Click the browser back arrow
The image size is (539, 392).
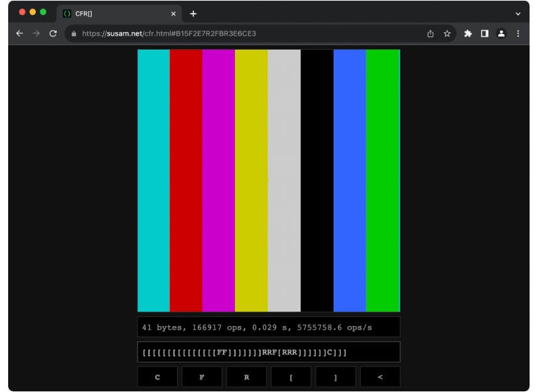19,34
